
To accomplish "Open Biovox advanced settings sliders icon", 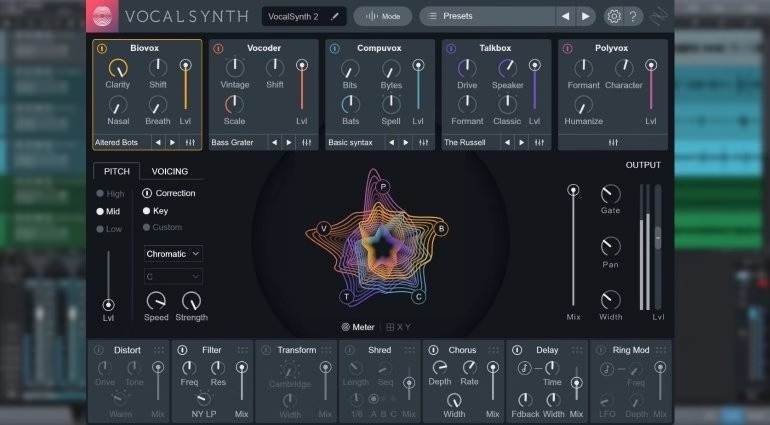I will coord(190,143).
